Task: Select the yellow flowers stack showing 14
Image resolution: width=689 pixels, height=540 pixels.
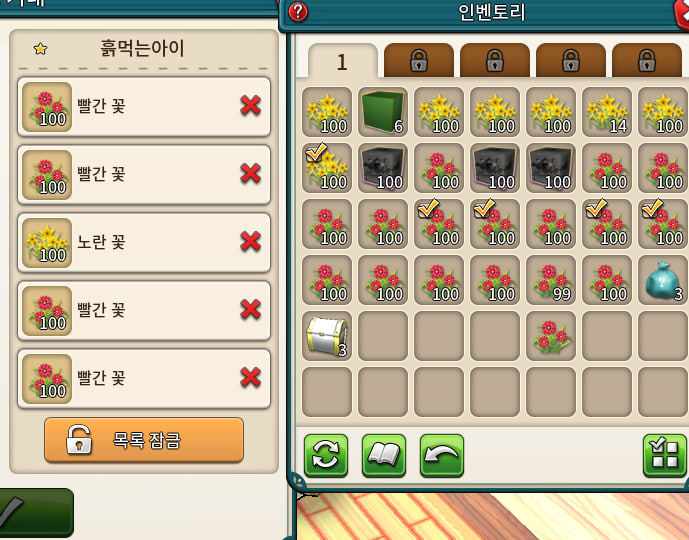Action: (607, 112)
